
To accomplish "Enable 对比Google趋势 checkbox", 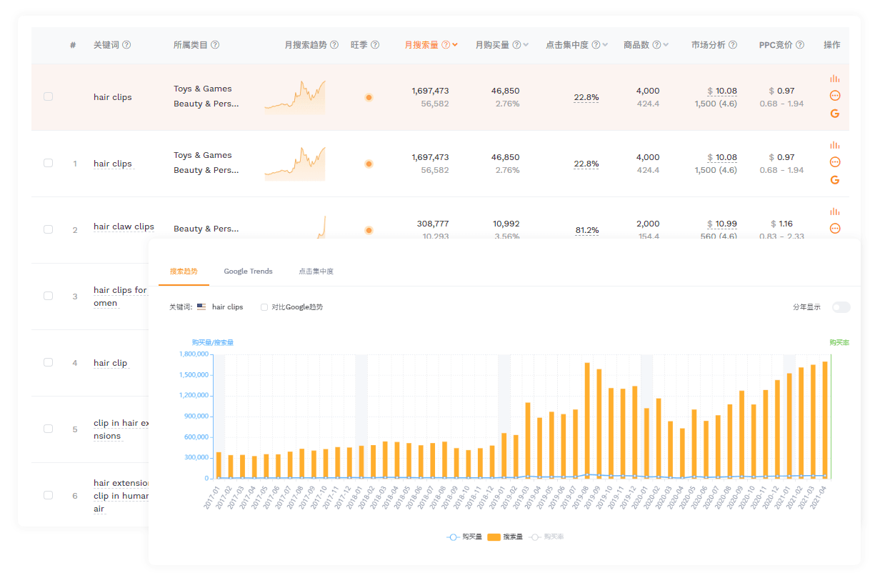I will (x=264, y=307).
